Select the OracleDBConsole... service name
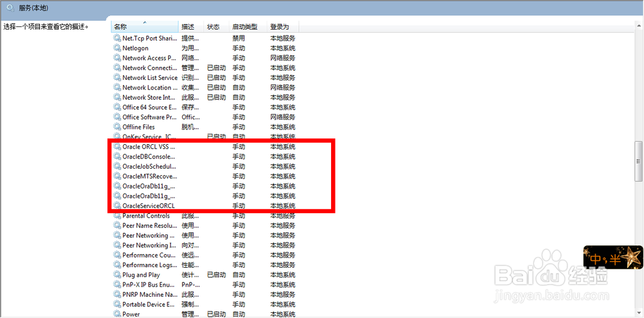The height and width of the screenshot is (318, 644). point(149,156)
